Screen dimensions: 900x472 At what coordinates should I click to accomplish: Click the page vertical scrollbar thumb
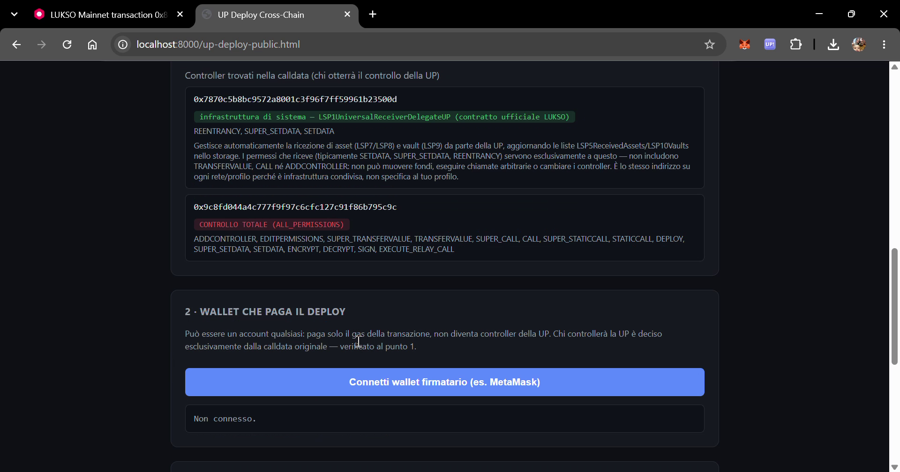(x=894, y=306)
